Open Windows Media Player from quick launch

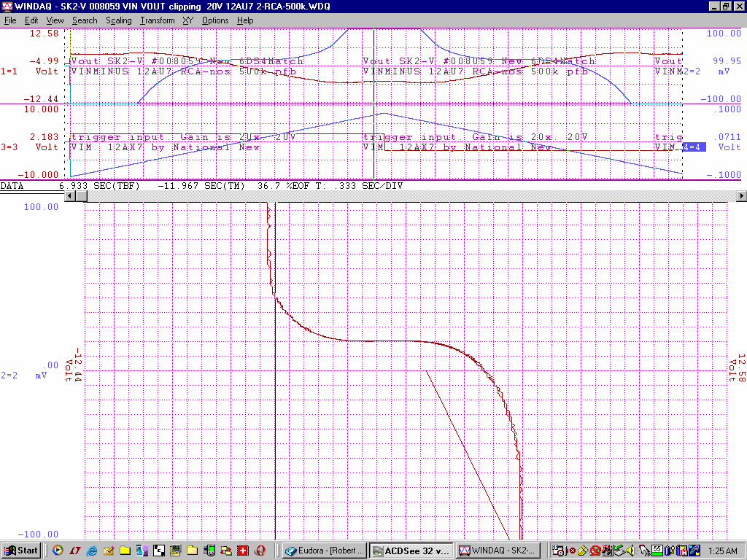pos(58,551)
